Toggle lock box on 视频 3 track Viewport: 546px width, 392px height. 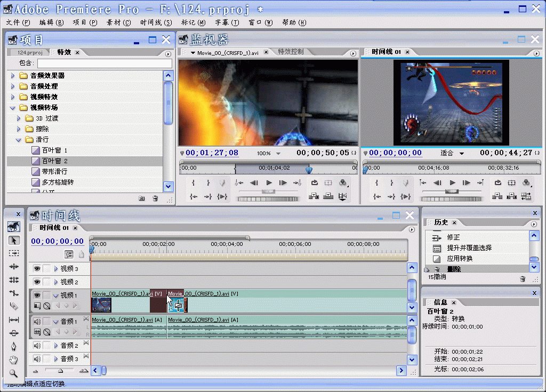47,268
